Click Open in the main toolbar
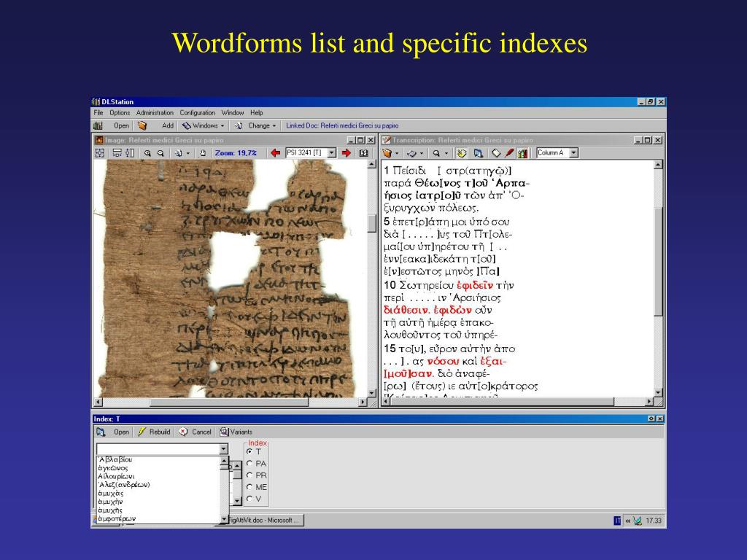Viewport: 747px width, 560px height. (x=122, y=125)
